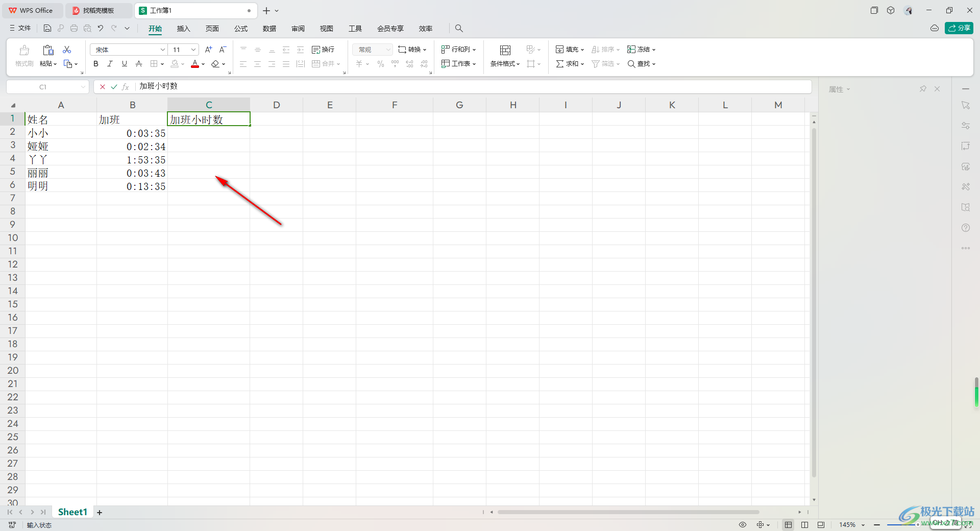Click the fx insert function icon
This screenshot has width=980, height=531.
126,87
